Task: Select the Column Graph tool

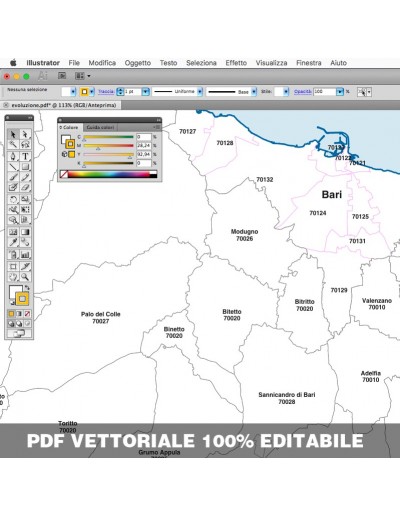Action: [x=25, y=255]
